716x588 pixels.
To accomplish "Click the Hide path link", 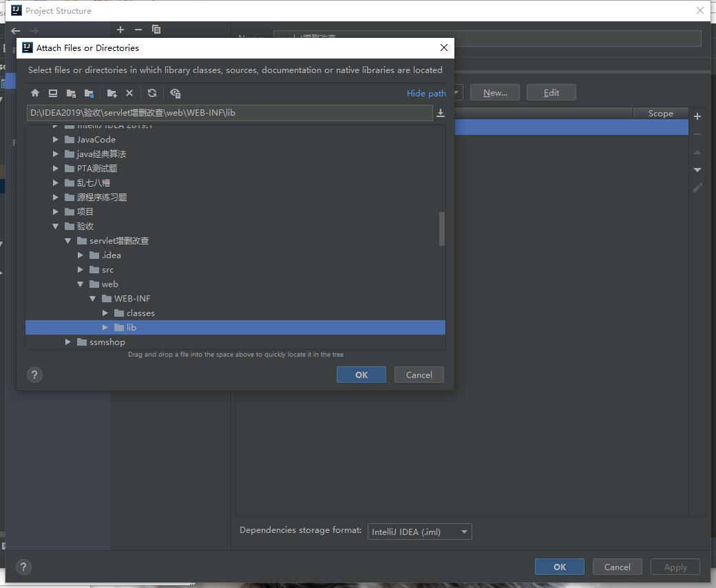I will (x=426, y=94).
